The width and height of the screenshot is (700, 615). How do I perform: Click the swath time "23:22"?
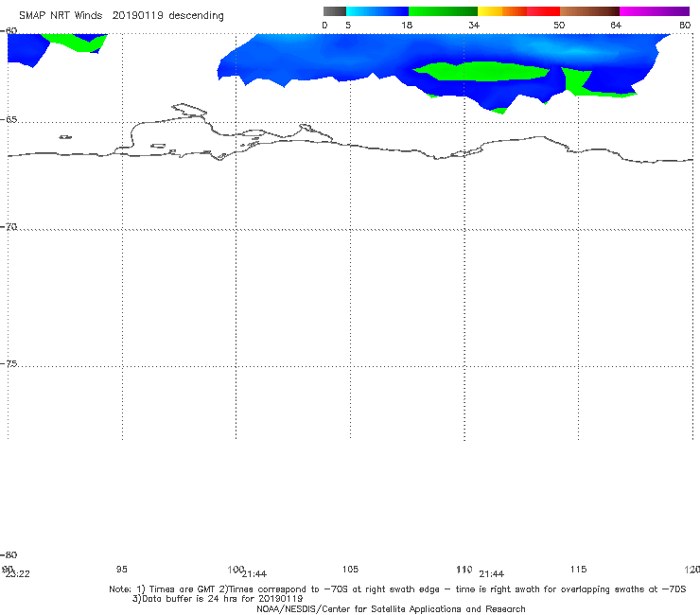(x=18, y=574)
